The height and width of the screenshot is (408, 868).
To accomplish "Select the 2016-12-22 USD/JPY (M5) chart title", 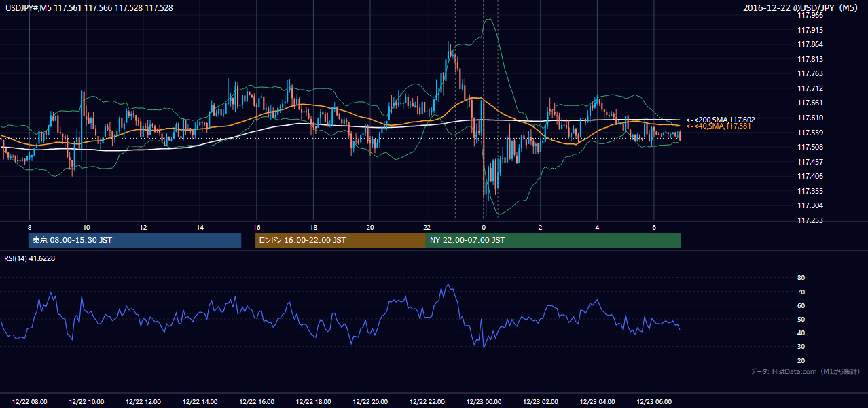I will pyautogui.click(x=801, y=7).
